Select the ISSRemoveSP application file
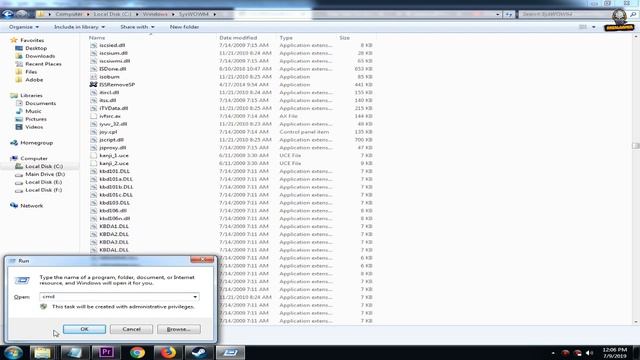 click(x=117, y=84)
